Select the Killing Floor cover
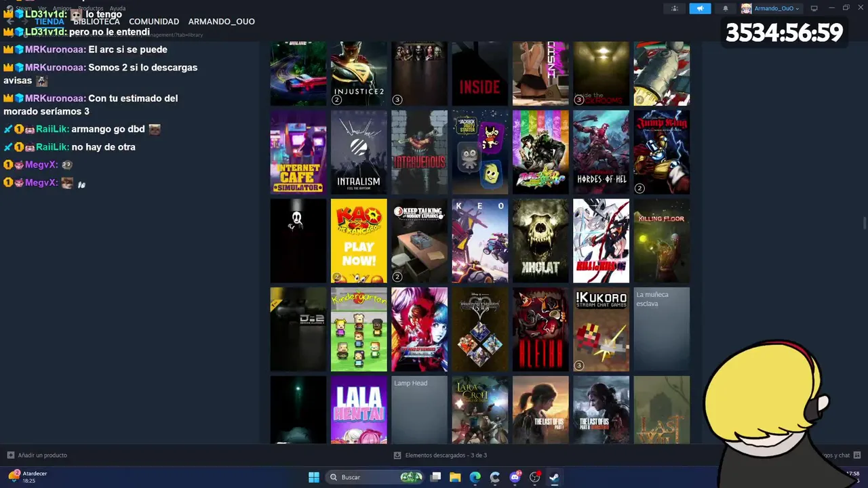Image resolution: width=868 pixels, height=488 pixels. click(662, 241)
